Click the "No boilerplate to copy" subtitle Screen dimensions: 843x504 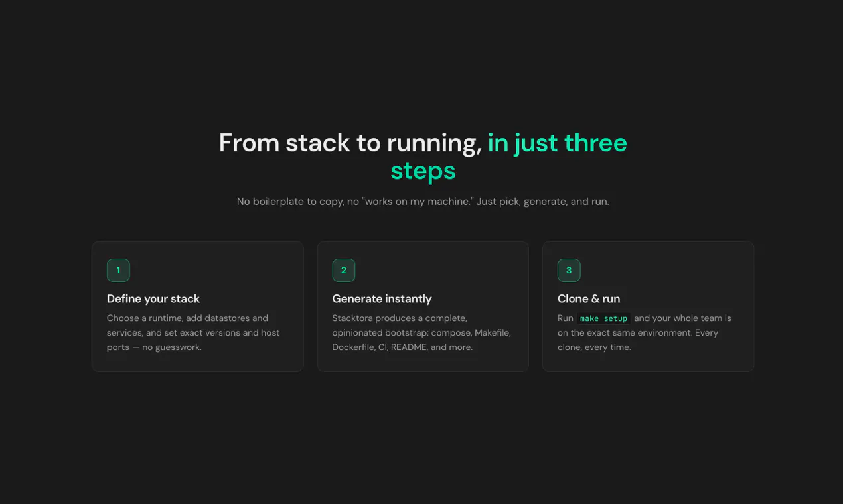[423, 201]
